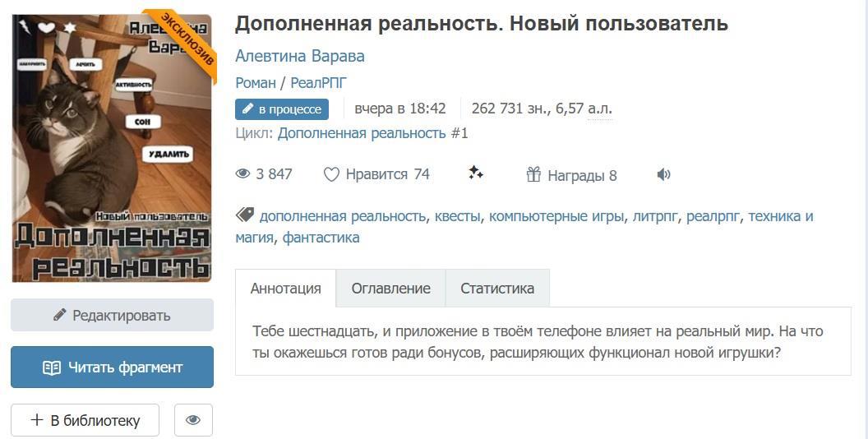Select the Аннотация tab
868x439 pixels.
coord(285,289)
